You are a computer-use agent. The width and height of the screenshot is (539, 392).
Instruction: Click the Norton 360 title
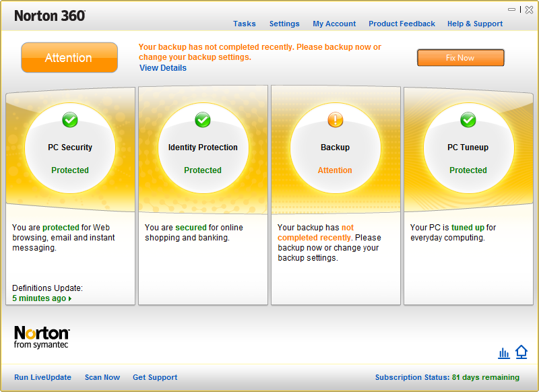pyautogui.click(x=50, y=15)
